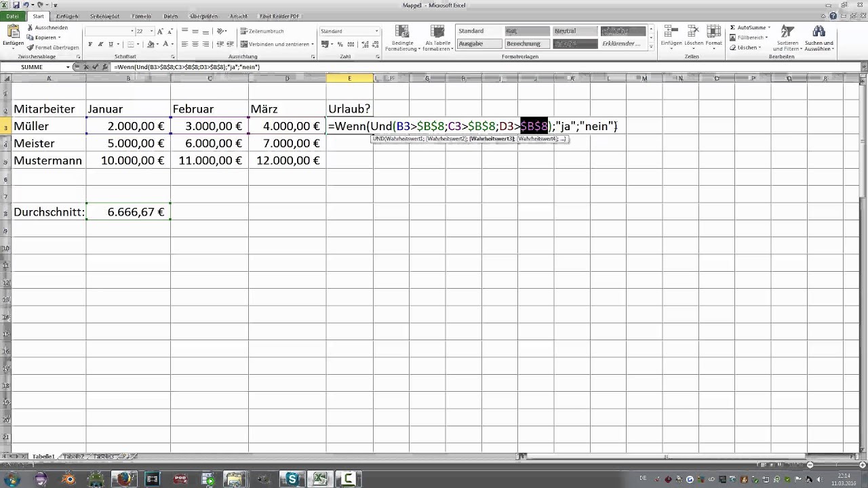Apply the Ausgabe cell style
Viewport: 868px width, 488px height.
479,43
